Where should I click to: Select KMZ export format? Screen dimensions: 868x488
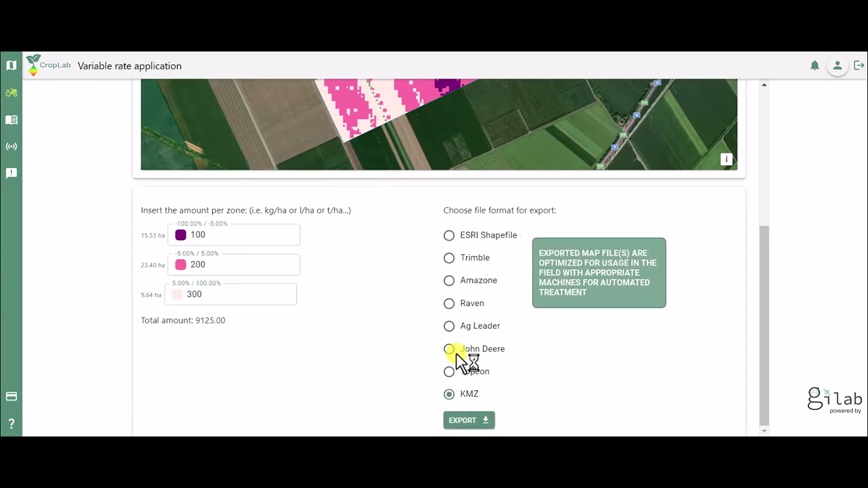449,394
